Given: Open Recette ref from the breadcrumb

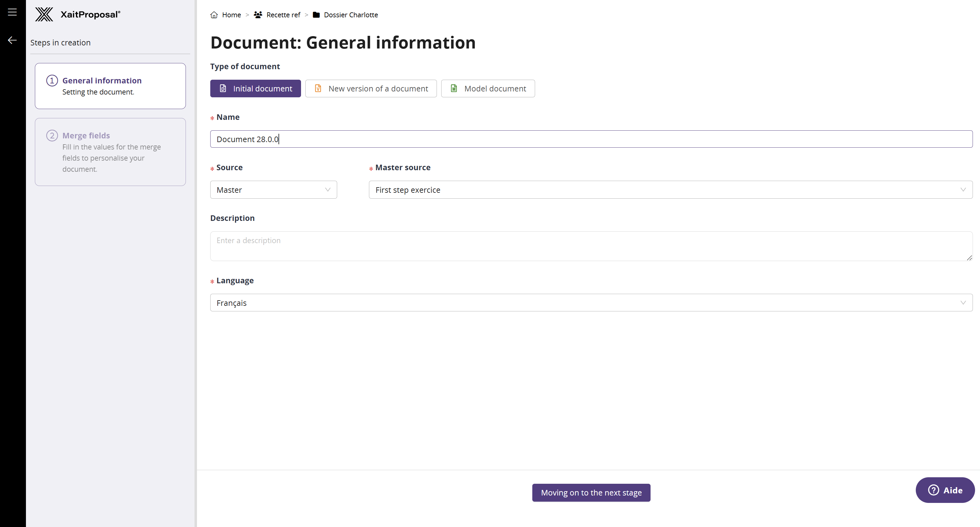Looking at the screenshot, I should coord(283,15).
